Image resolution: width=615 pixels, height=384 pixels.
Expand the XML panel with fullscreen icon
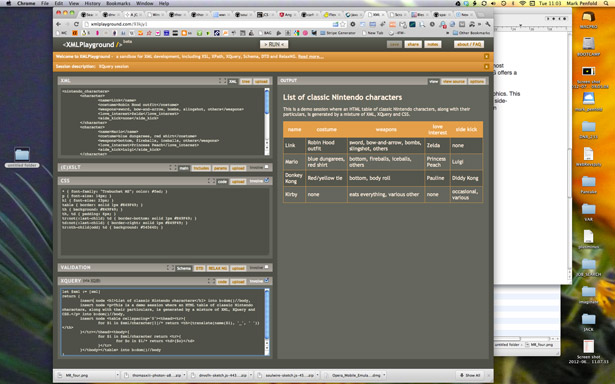tap(222, 81)
